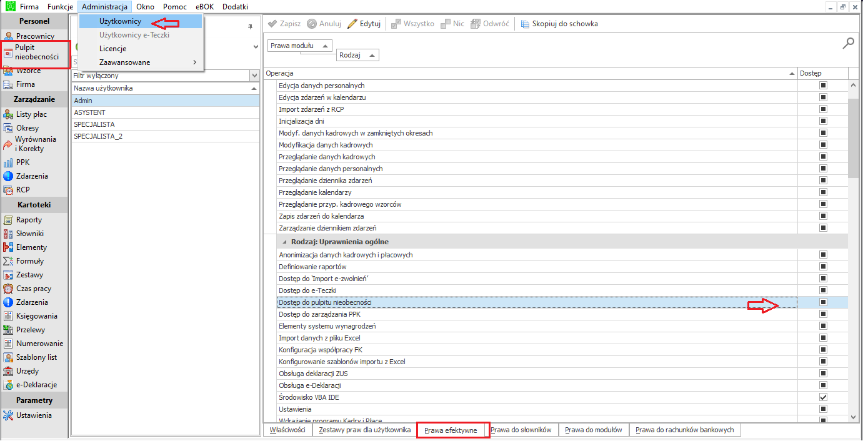Toggle access for Dostęp do e-Teczki

click(823, 290)
